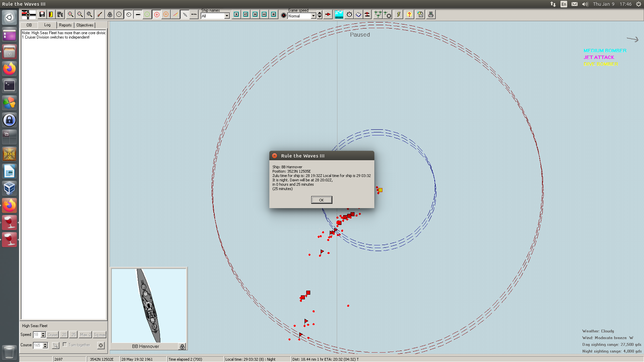This screenshot has width=644, height=362.
Task: Click the open book icon
Action: (x=359, y=14)
